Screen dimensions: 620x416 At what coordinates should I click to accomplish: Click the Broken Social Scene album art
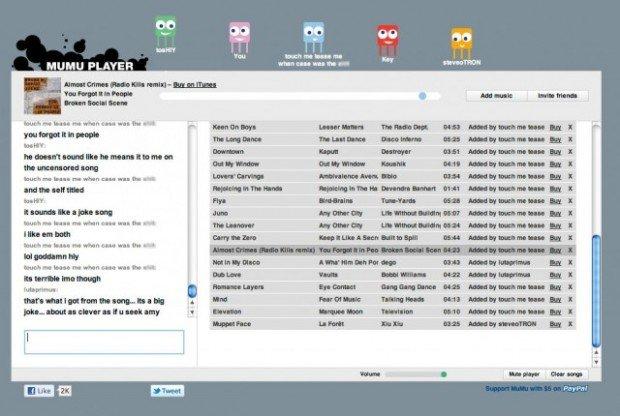click(42, 96)
